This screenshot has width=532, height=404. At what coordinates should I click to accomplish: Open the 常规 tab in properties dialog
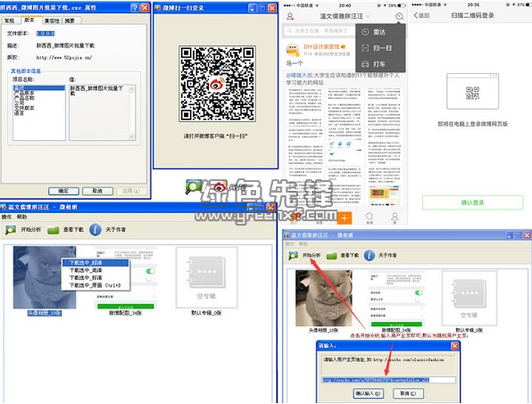pyautogui.click(x=10, y=21)
